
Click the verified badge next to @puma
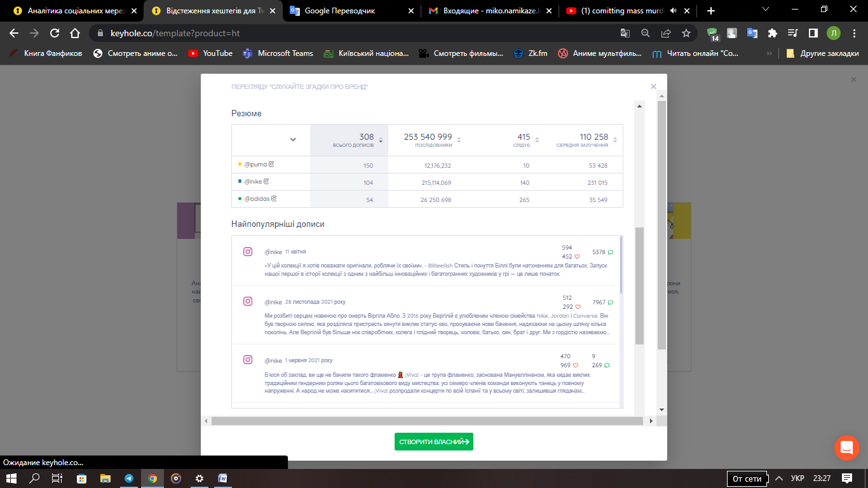pyautogui.click(x=271, y=164)
